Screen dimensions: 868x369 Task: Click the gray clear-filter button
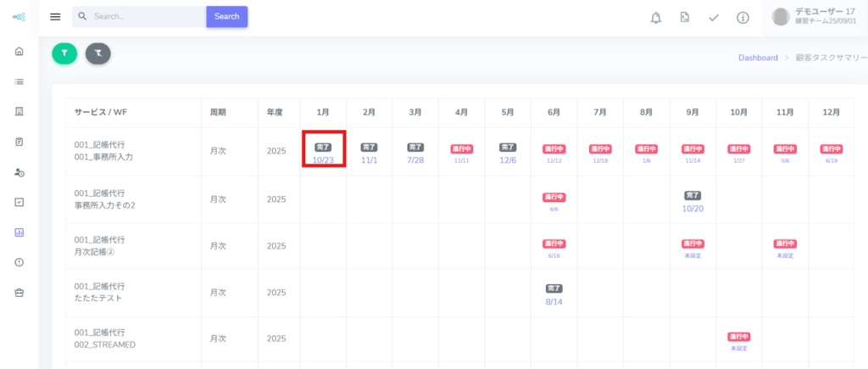click(x=98, y=53)
